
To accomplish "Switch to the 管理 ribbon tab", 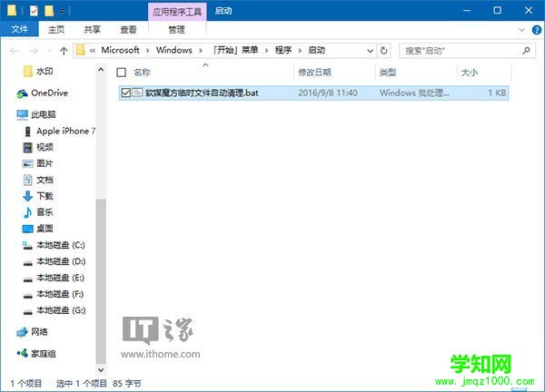I will (177, 30).
